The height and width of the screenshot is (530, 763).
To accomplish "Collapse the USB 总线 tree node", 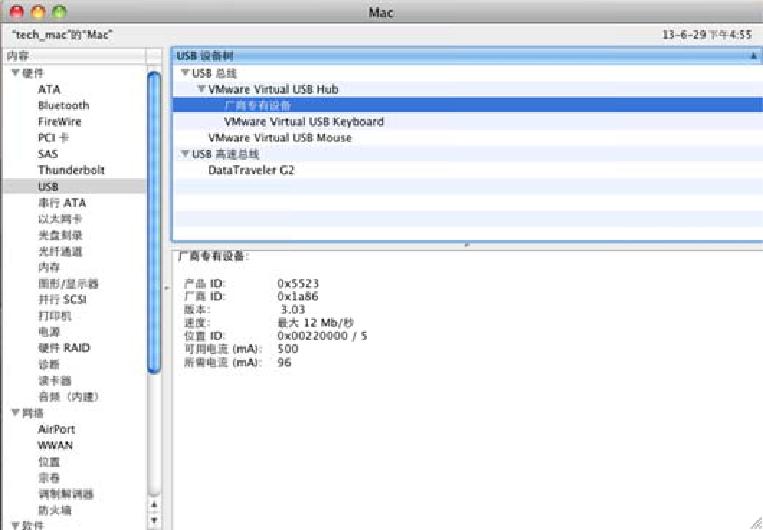I will point(185,73).
